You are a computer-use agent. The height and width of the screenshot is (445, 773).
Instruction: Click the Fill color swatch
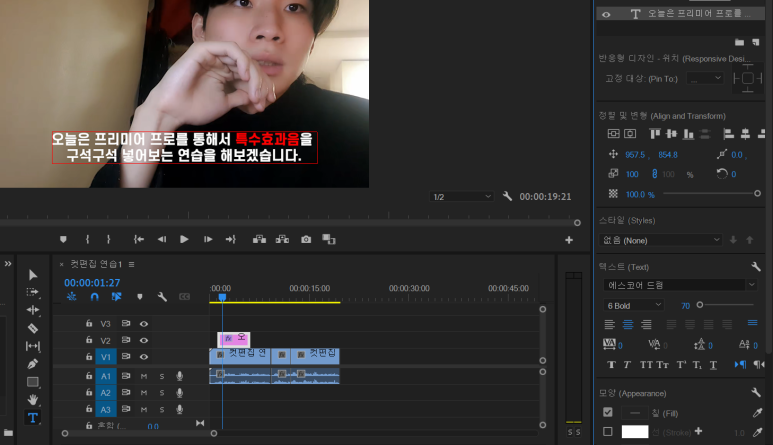click(634, 412)
